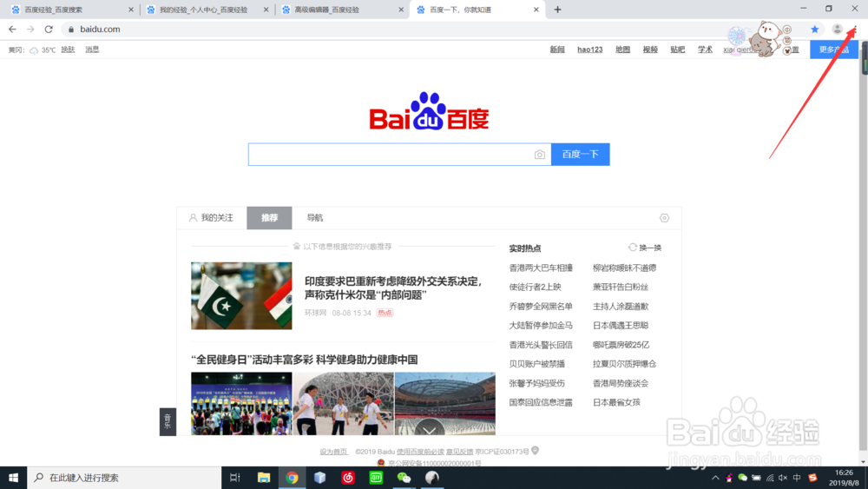Open headline 全民健身日活动丰富多彩
This screenshot has width=868, height=489.
coord(304,360)
